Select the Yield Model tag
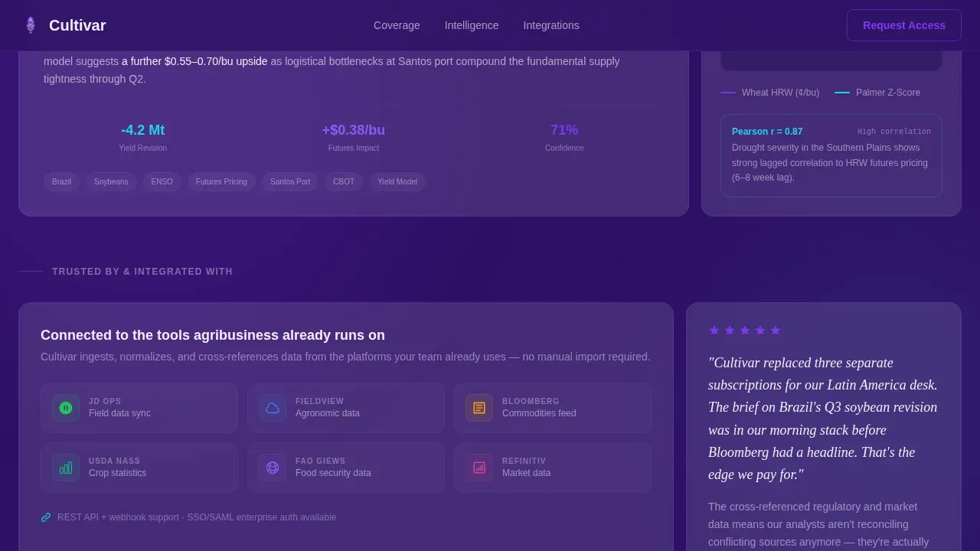 pyautogui.click(x=397, y=181)
